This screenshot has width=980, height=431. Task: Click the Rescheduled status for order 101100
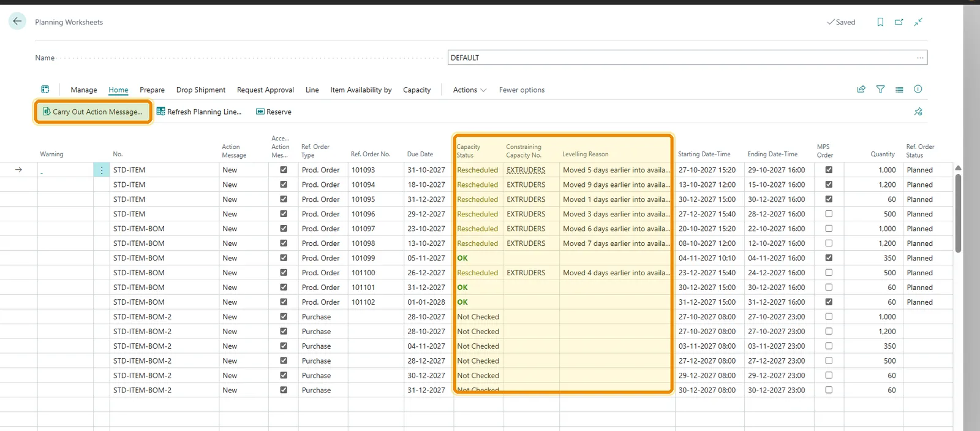tap(478, 273)
